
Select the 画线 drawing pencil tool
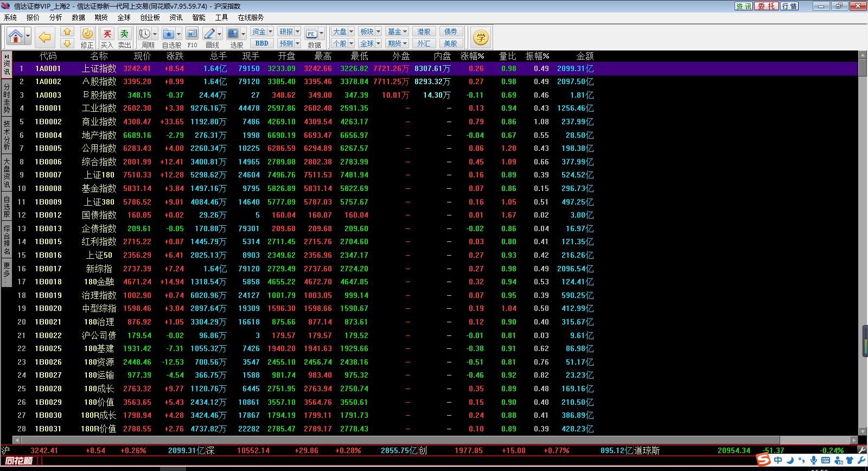coord(210,34)
